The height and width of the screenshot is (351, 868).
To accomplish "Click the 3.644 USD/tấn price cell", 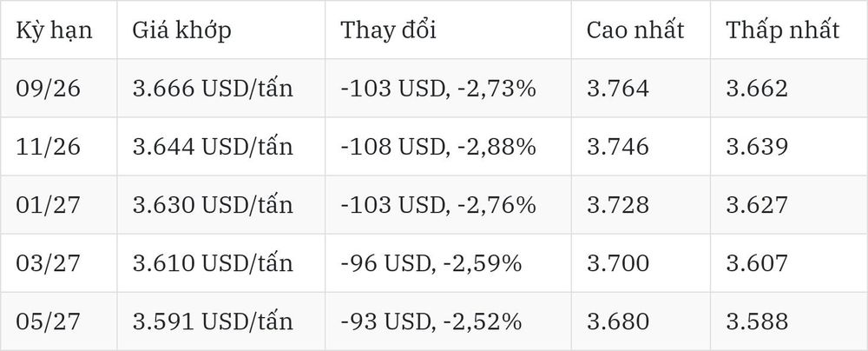I will (x=213, y=147).
